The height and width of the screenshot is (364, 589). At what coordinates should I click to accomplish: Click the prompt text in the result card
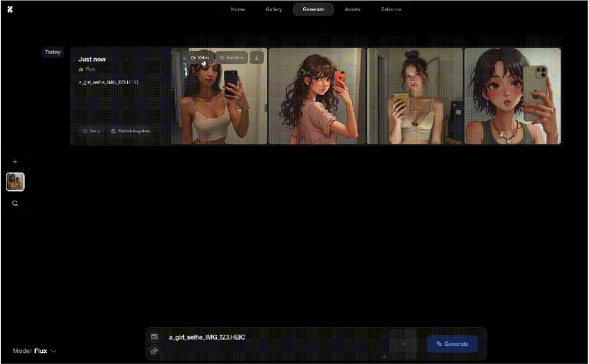(x=108, y=82)
